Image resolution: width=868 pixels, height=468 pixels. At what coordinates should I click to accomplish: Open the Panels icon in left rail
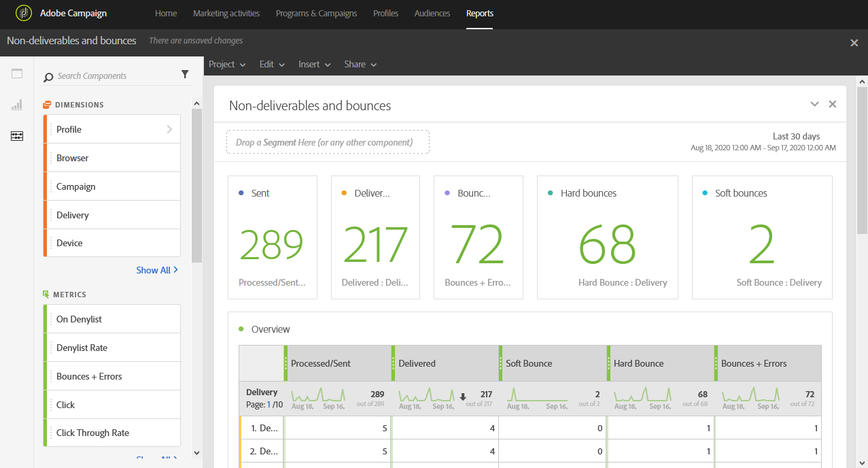pyautogui.click(x=17, y=74)
